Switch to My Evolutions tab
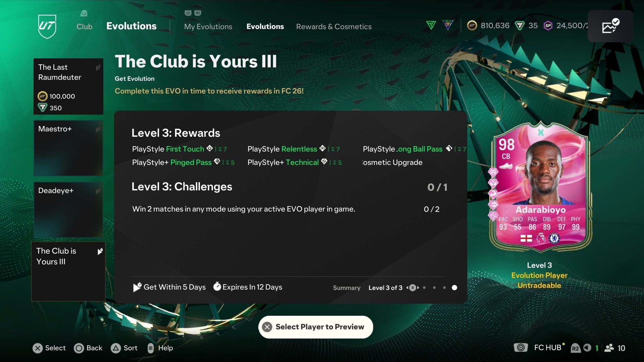 click(208, 26)
